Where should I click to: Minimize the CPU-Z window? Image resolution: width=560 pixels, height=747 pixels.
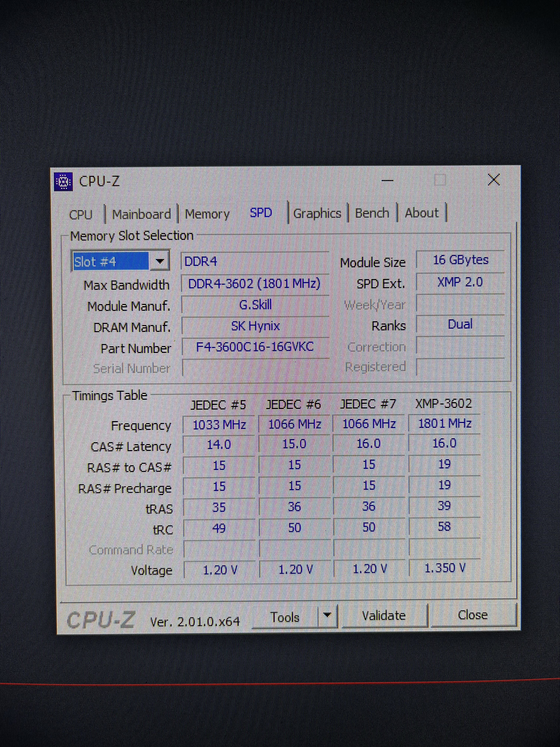[387, 180]
